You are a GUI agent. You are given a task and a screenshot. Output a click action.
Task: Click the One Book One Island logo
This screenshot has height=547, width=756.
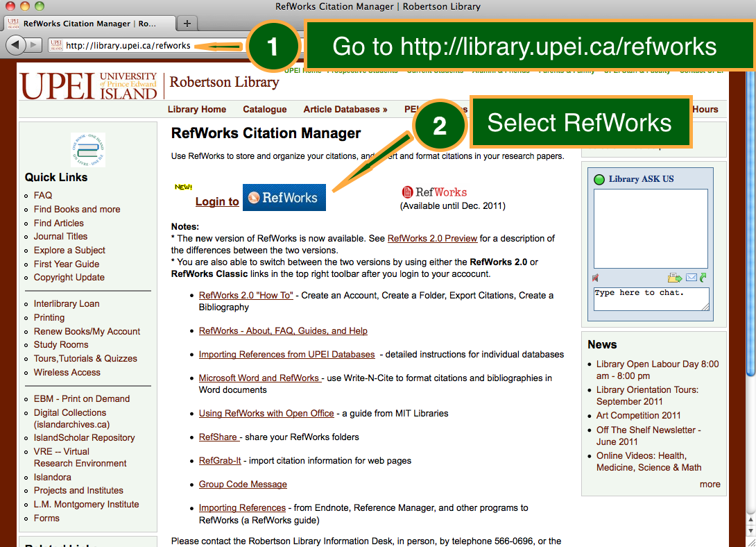pos(88,149)
